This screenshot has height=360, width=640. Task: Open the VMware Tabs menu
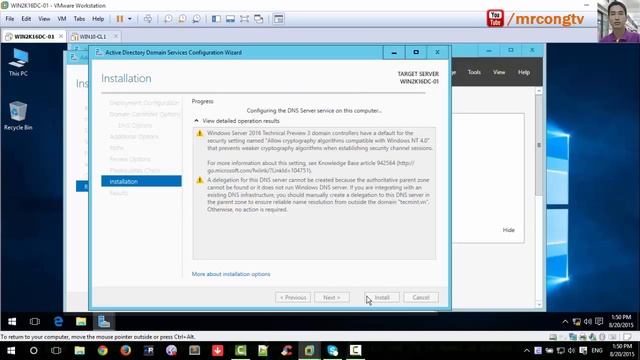coord(79,19)
